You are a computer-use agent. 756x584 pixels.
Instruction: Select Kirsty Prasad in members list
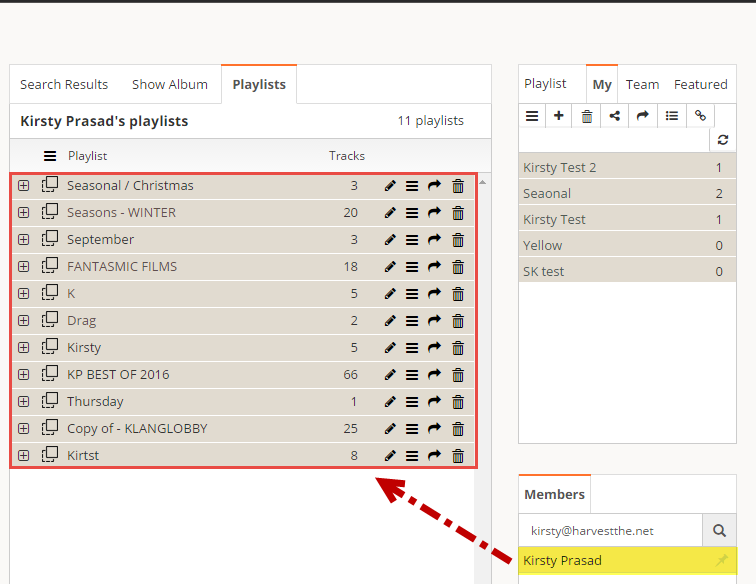tap(627, 560)
